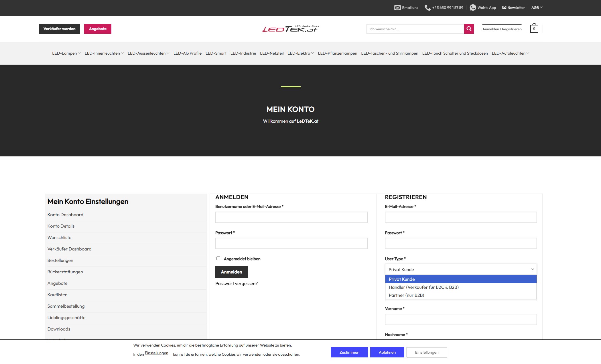Expand the AGB dropdown
The image size is (601, 364).
tap(537, 8)
